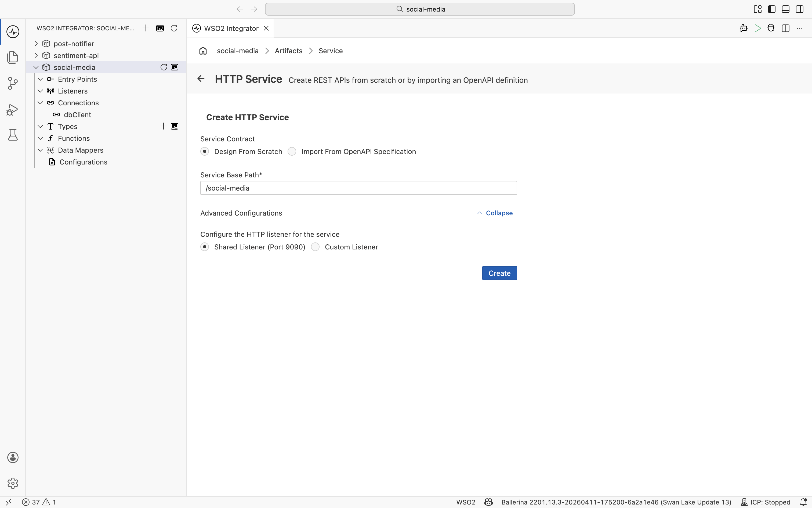The width and height of the screenshot is (812, 508).
Task: Click the home icon in breadcrumb
Action: (x=203, y=51)
